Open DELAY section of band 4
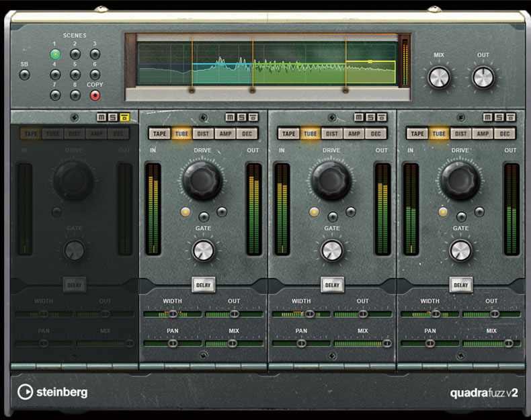 pyautogui.click(x=461, y=285)
